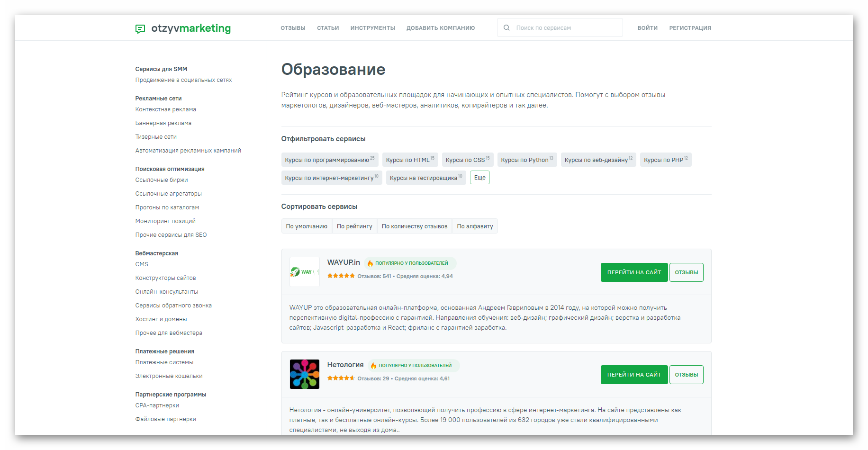Click Перейти на сайт for WAYUP.in
The width and height of the screenshot is (868, 450).
(x=634, y=272)
